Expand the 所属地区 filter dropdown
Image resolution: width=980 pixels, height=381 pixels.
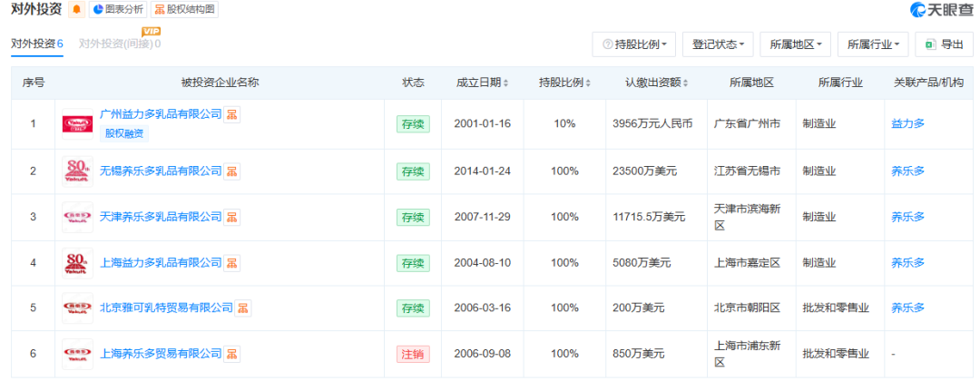(x=795, y=44)
